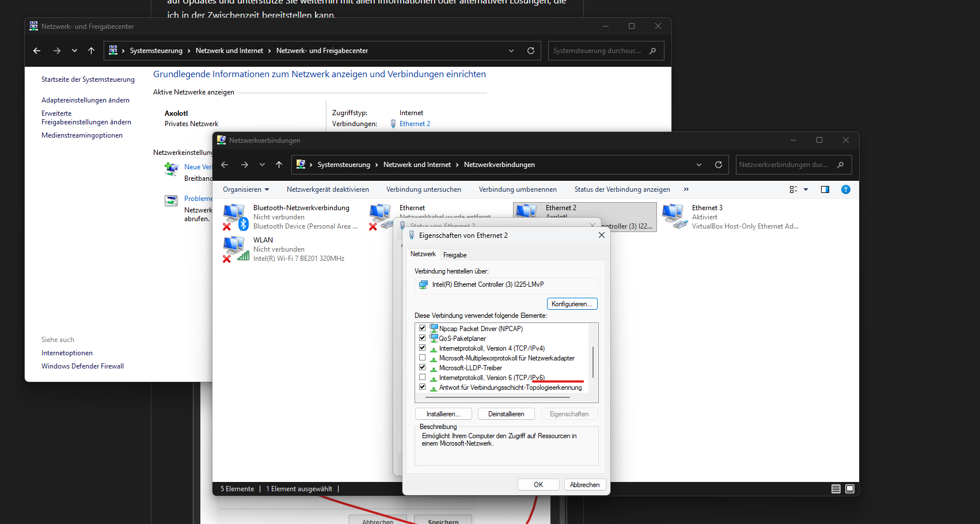This screenshot has width=980, height=524.
Task: Go up one level in Freigabecenter window
Action: (x=91, y=51)
